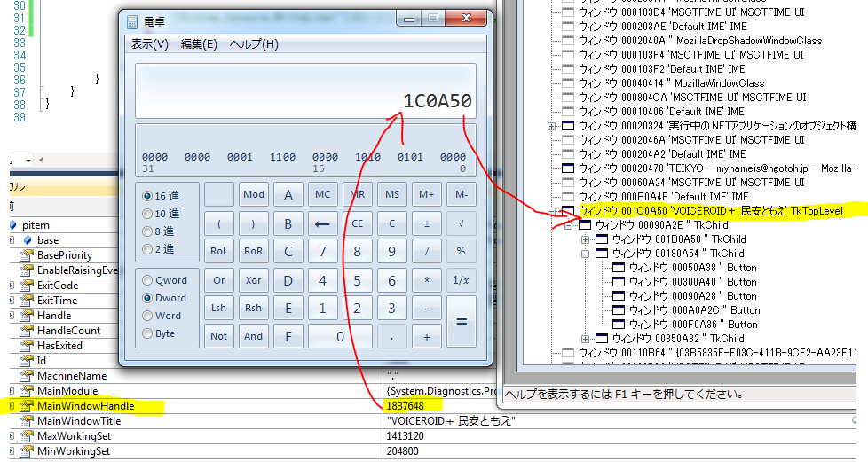The width and height of the screenshot is (868, 462).
Task: Click the HasExited property icon
Action: (x=26, y=346)
